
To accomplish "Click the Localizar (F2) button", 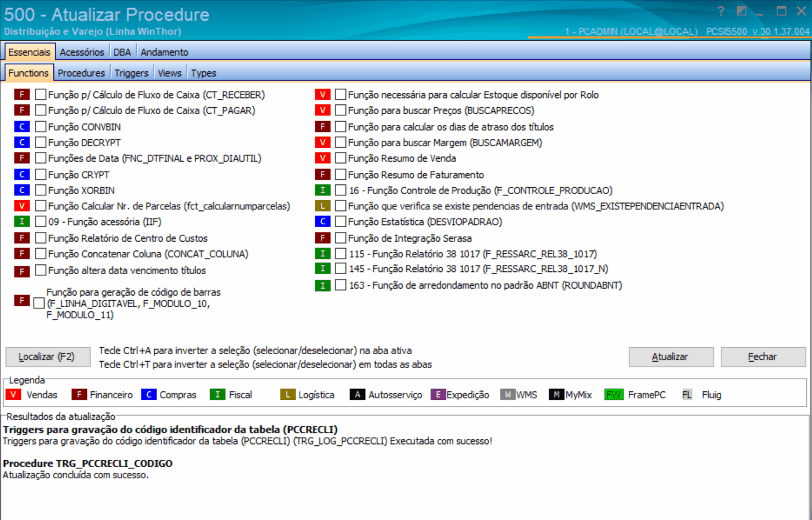I will [x=48, y=357].
